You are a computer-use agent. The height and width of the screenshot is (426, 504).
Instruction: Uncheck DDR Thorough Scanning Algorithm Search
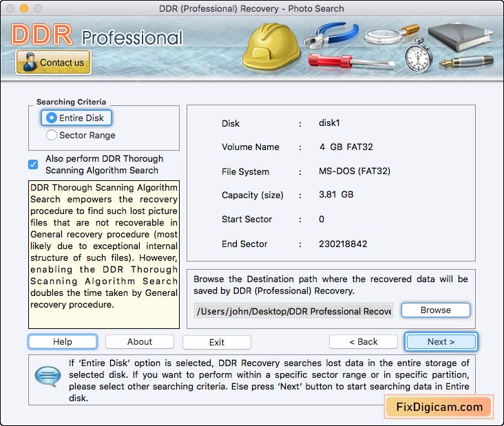click(33, 164)
